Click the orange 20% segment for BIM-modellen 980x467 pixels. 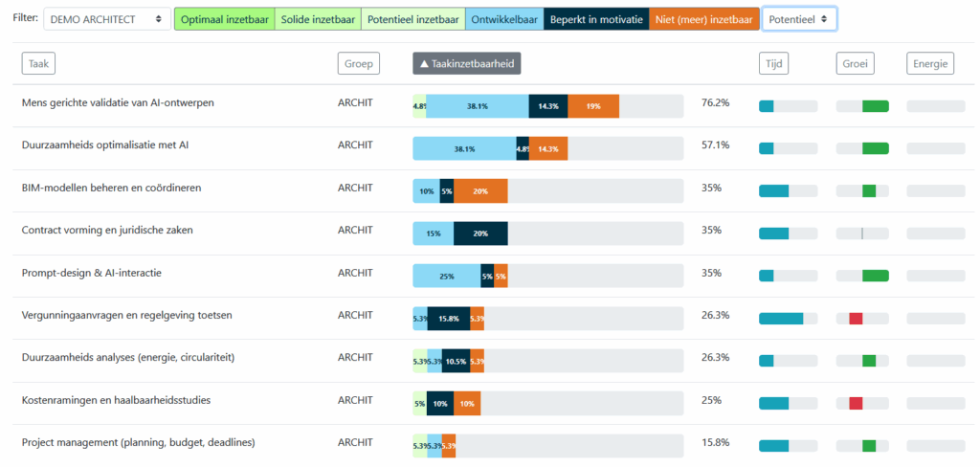pos(480,190)
